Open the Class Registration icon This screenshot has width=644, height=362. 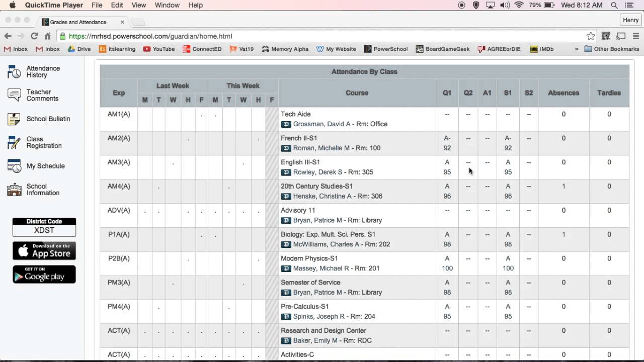[x=14, y=142]
